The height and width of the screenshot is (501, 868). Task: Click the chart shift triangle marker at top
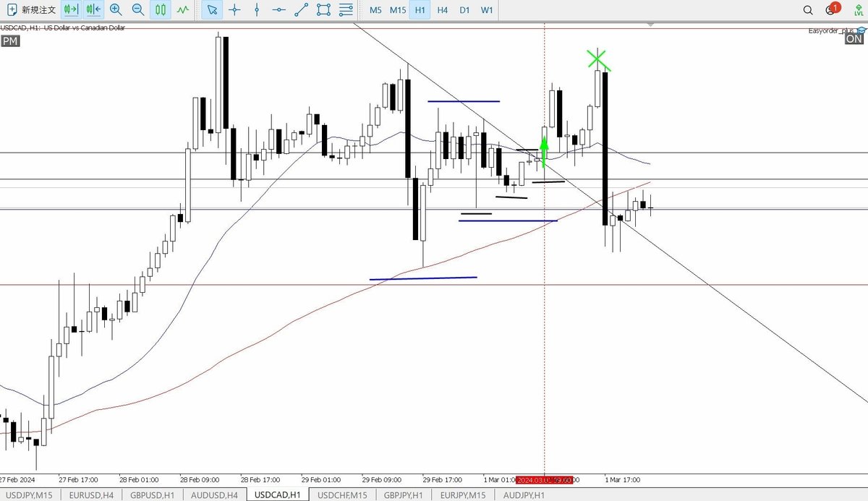pos(650,25)
